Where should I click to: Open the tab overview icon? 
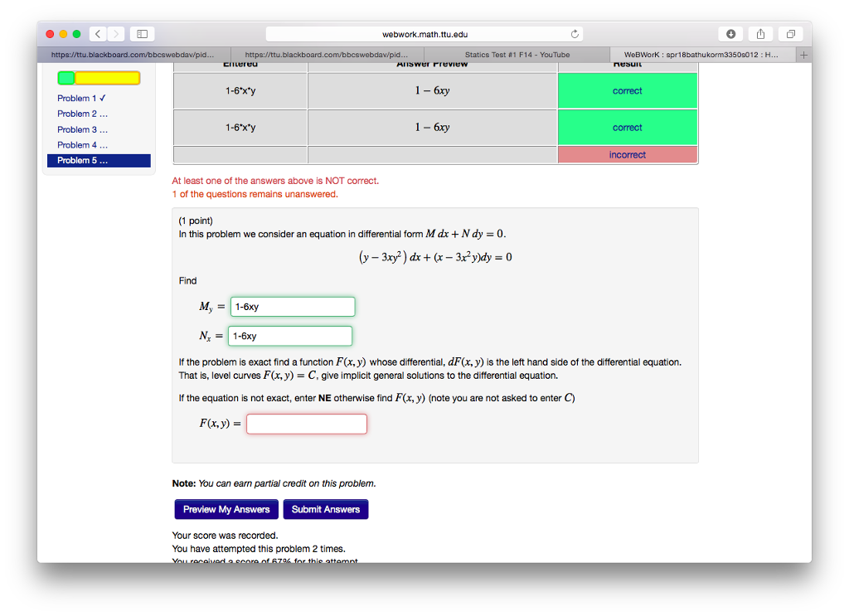coord(790,34)
